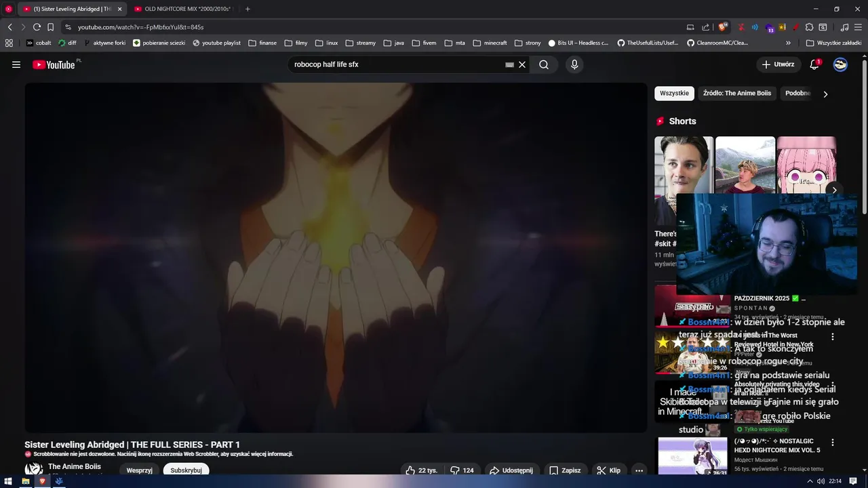Advance Shorts shelf with next arrow
868x488 pixels.
pyautogui.click(x=834, y=190)
